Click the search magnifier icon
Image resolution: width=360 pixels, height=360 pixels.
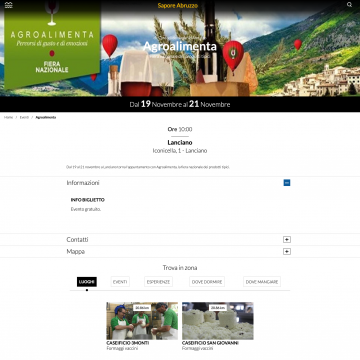coord(349,5)
